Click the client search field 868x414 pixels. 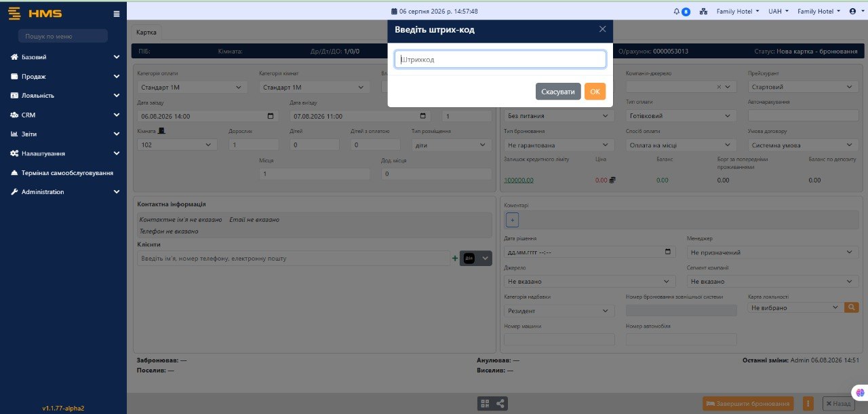tap(293, 259)
